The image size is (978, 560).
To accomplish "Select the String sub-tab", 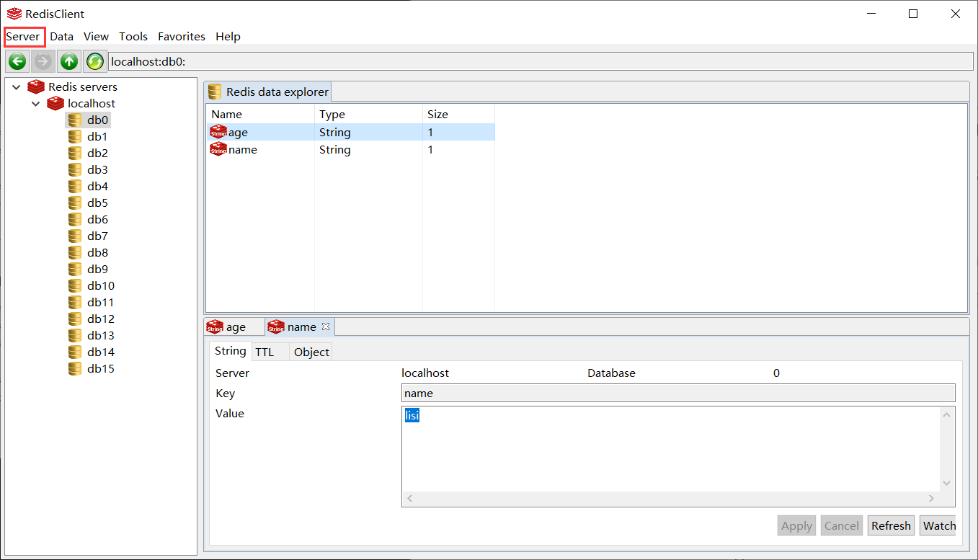I will [231, 351].
